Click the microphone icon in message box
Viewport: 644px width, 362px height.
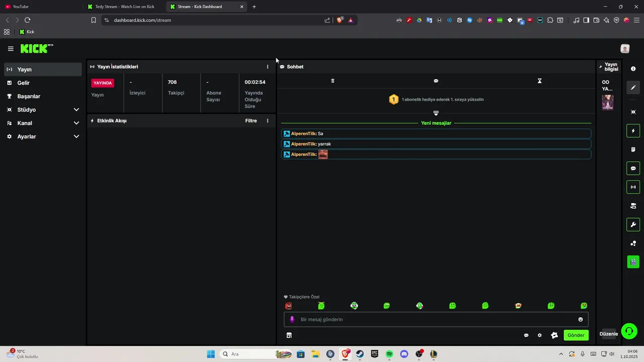pyautogui.click(x=292, y=319)
